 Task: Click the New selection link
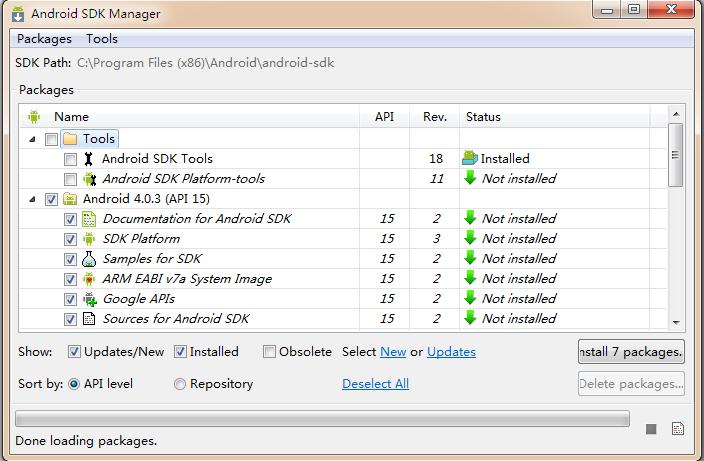pyautogui.click(x=393, y=352)
